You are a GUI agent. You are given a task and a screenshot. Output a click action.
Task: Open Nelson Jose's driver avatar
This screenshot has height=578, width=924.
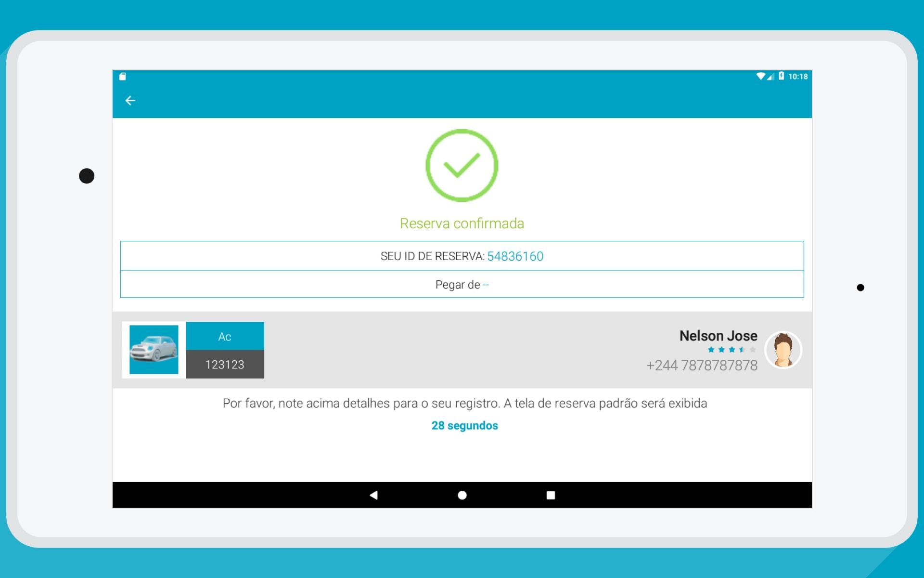click(x=783, y=350)
